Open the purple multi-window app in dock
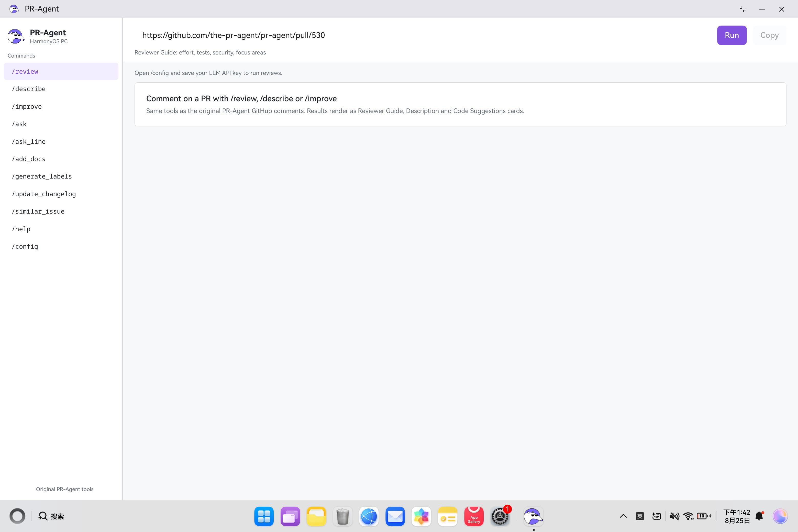Screen dimensions: 798x532 pos(290,516)
